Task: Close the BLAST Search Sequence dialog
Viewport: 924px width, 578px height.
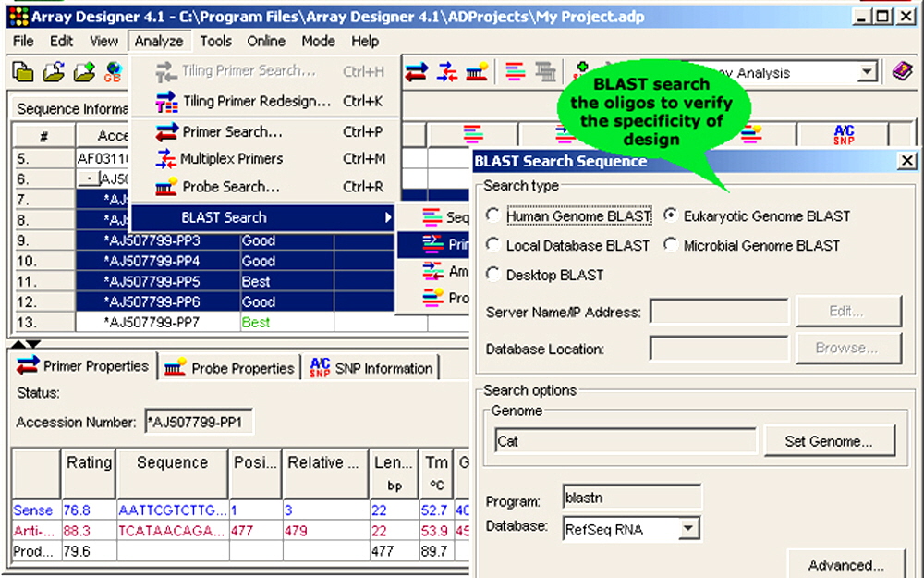Action: pos(907,160)
